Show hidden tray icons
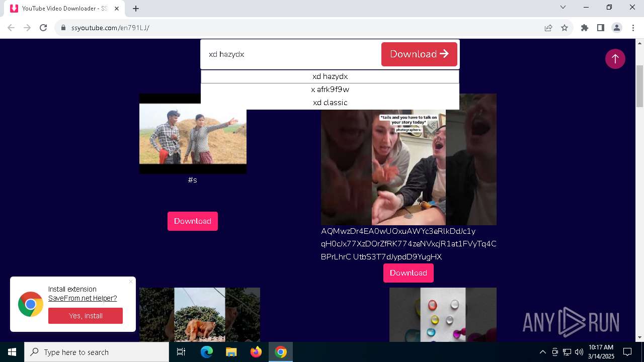The height and width of the screenshot is (362, 644). 542,352
